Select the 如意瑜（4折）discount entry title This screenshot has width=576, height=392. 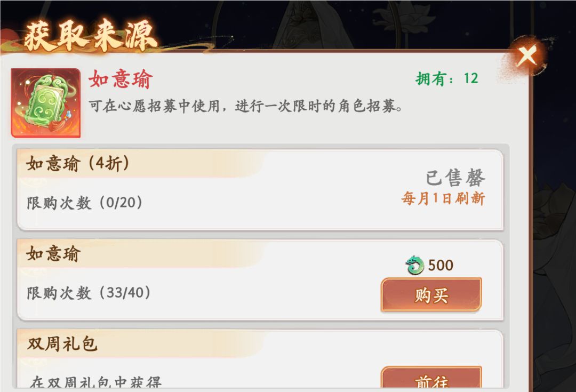point(78,164)
